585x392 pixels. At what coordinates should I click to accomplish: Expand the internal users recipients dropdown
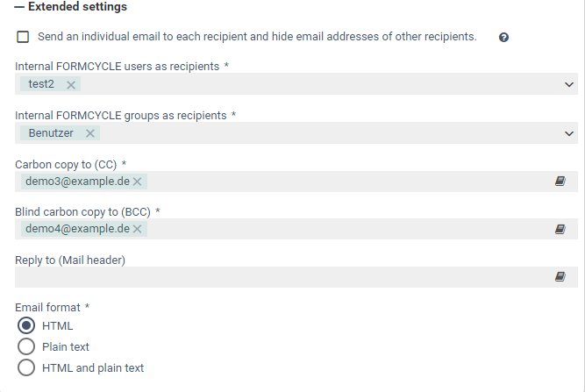pyautogui.click(x=569, y=85)
